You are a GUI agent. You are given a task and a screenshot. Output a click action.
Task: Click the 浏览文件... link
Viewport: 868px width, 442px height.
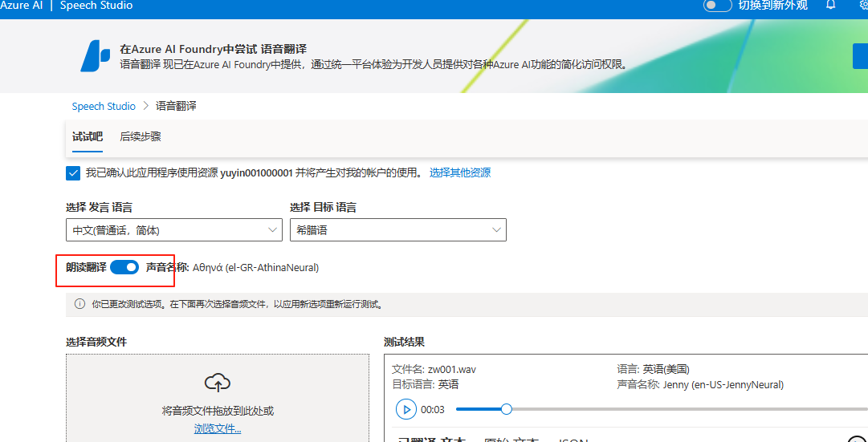(x=218, y=428)
